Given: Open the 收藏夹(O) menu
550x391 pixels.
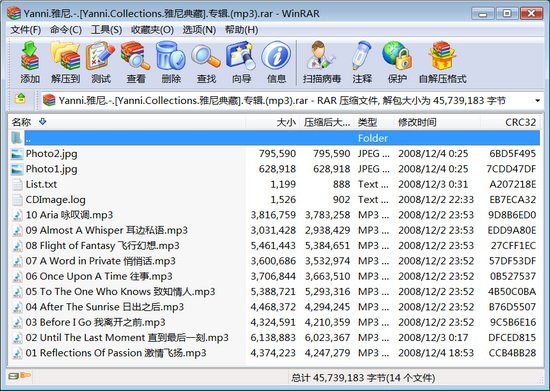Looking at the screenshot, I should (152, 30).
